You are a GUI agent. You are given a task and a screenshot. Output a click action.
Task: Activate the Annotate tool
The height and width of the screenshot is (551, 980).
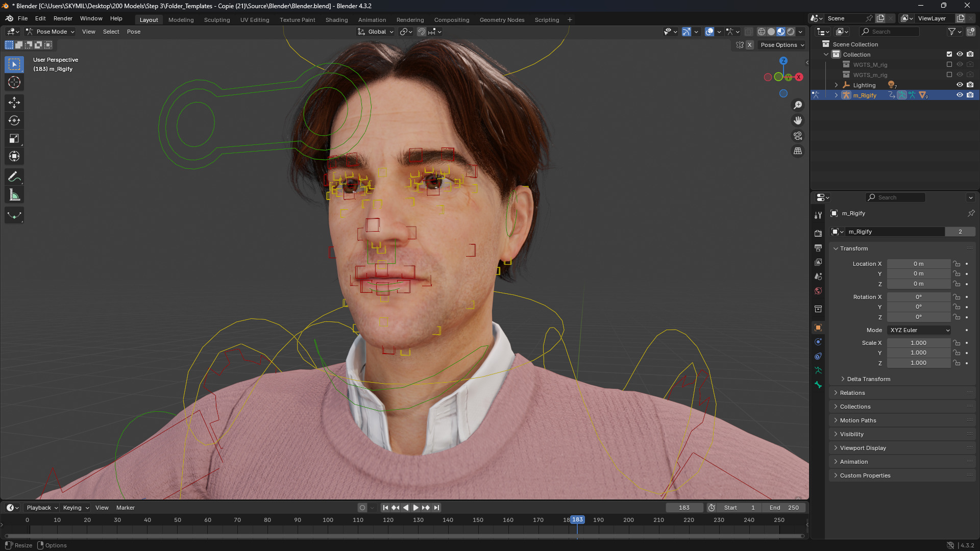pos(14,177)
